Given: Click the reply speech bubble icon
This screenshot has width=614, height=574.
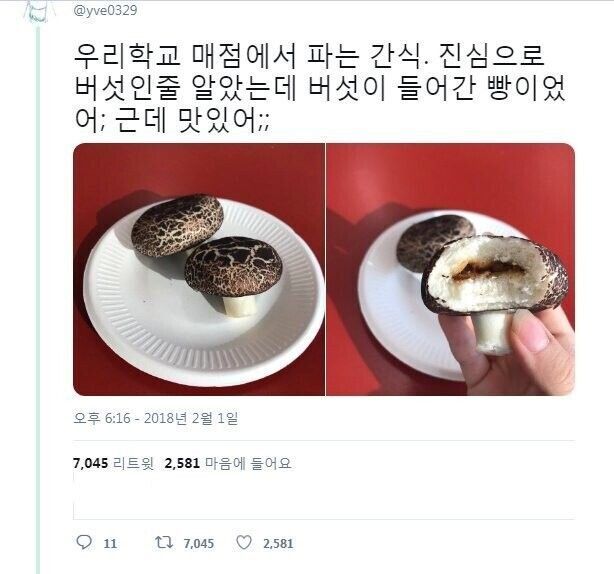Looking at the screenshot, I should (84, 542).
